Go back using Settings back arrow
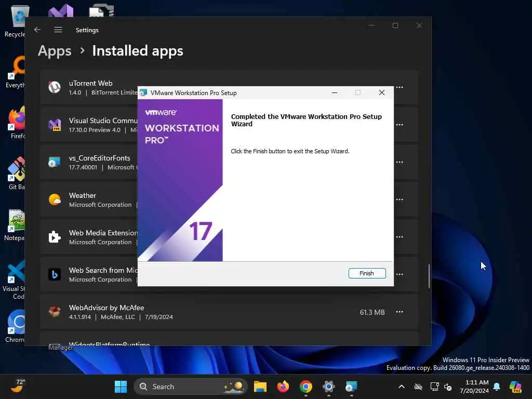 click(x=37, y=30)
